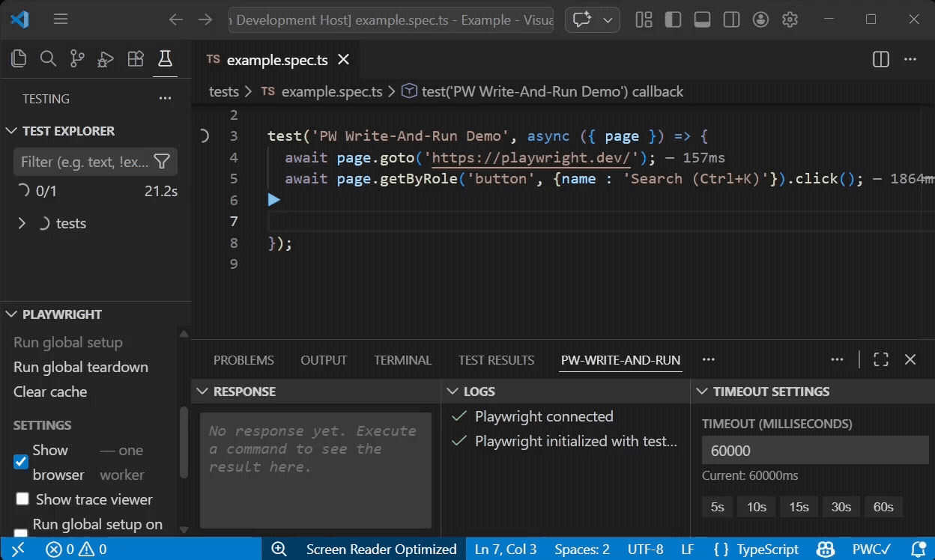Open the Search view
935x560 pixels.
point(48,58)
